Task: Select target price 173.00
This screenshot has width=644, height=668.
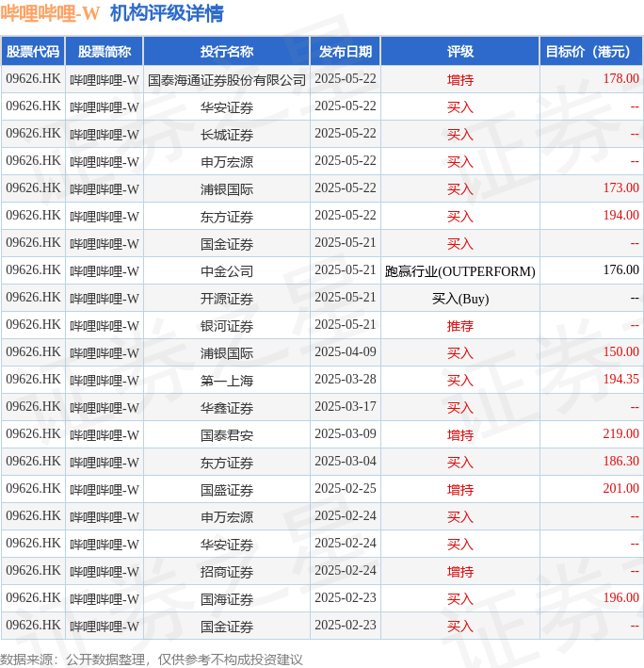Action: coord(621,187)
